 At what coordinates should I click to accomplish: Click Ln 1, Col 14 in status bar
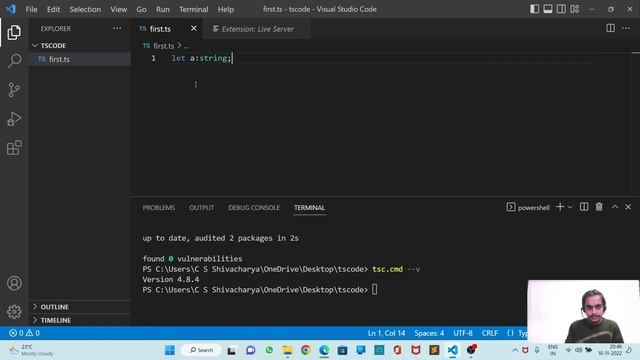pyautogui.click(x=386, y=333)
